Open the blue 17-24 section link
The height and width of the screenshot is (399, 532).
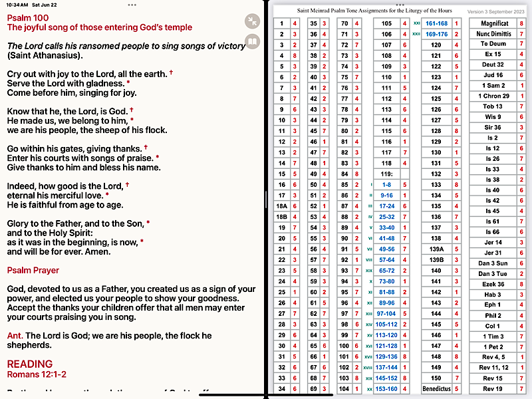click(x=386, y=206)
